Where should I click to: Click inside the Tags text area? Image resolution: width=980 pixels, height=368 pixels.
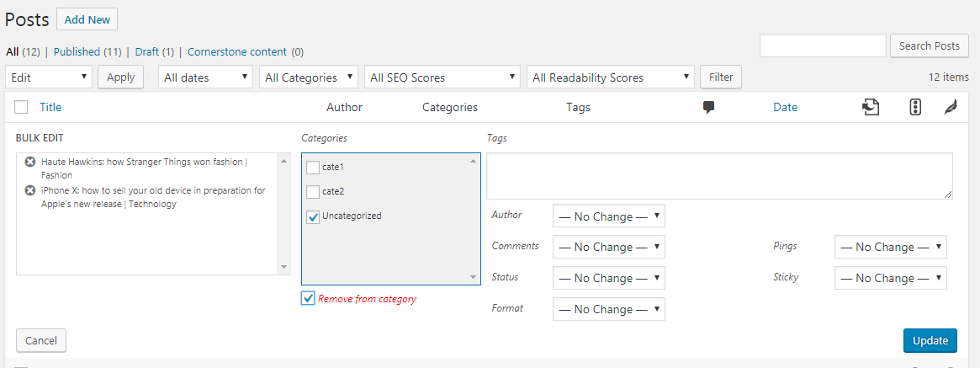tap(719, 176)
